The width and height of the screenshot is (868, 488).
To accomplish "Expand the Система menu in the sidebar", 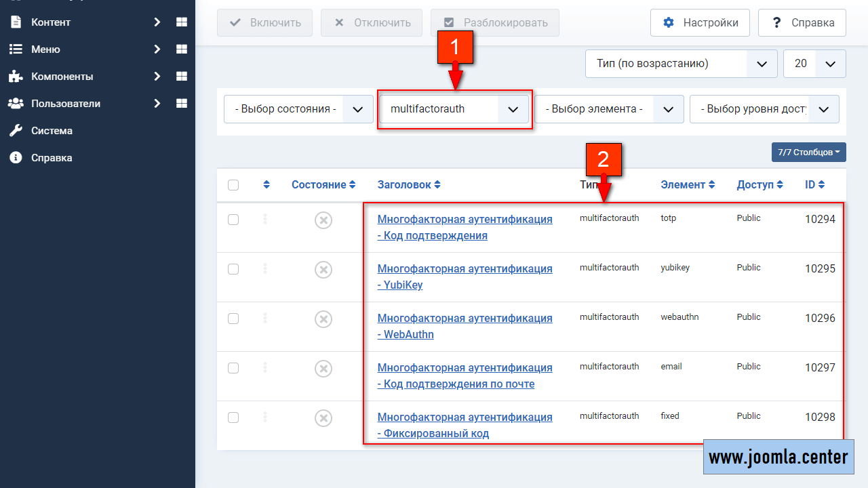I will [x=52, y=131].
